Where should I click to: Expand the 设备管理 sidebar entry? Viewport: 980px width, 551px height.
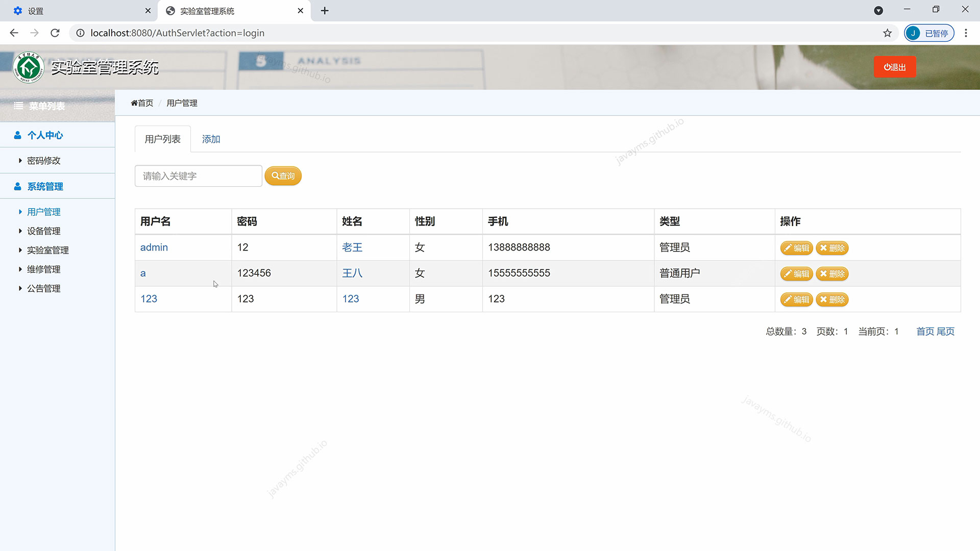(x=43, y=231)
